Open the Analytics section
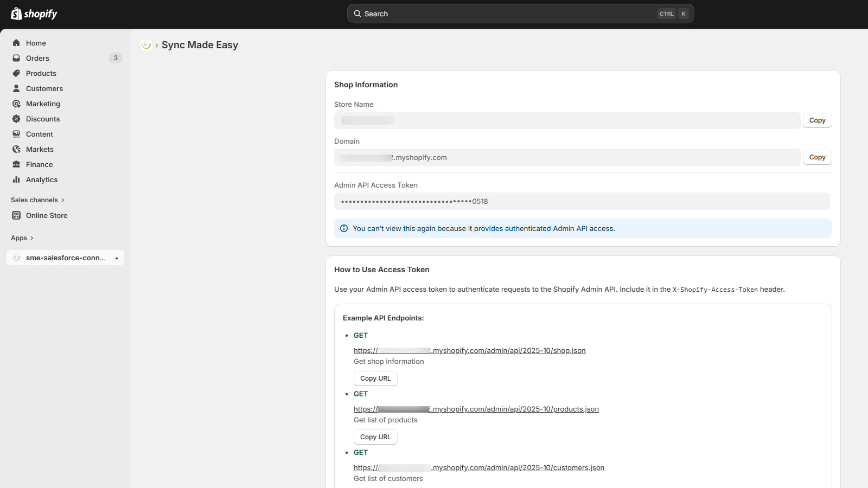This screenshot has width=868, height=488. tap(41, 179)
